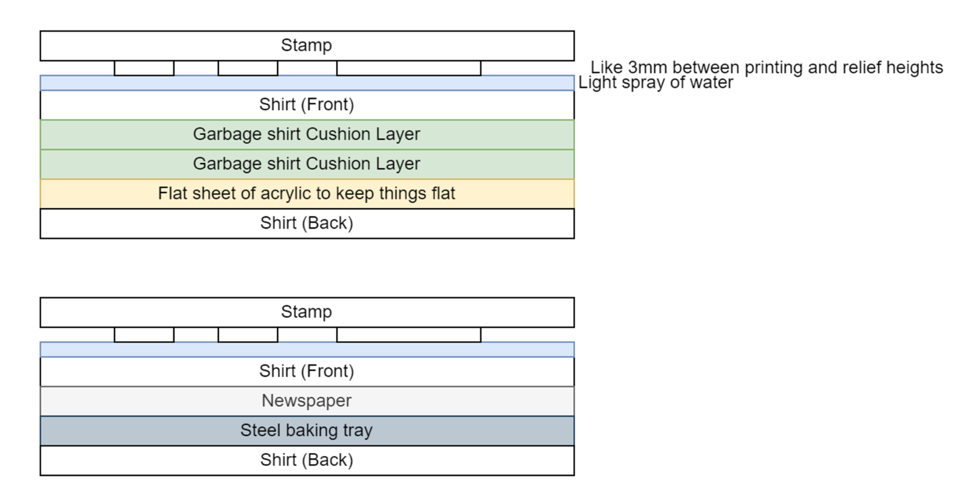
Task: Select the blue water layer in bottom diagram
Action: (307, 349)
